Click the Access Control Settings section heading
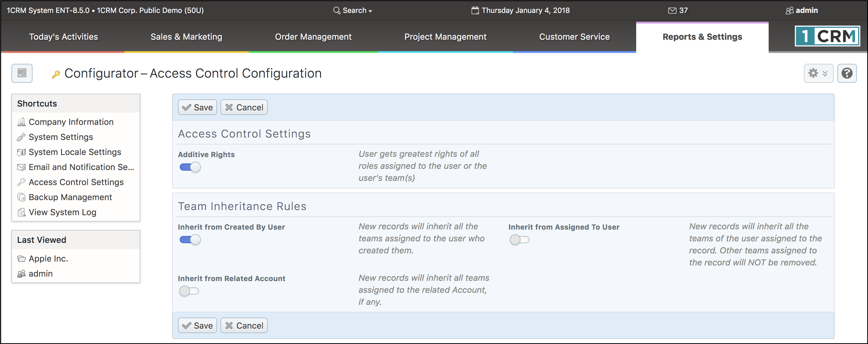The height and width of the screenshot is (344, 868). coord(244,134)
